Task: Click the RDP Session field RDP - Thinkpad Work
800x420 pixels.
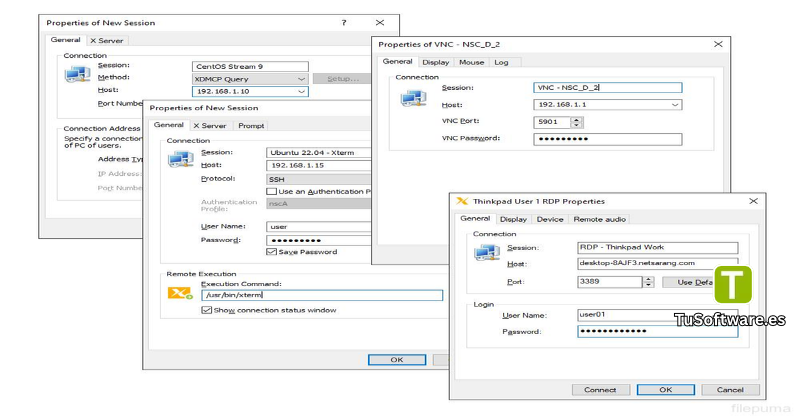Action: 658,248
